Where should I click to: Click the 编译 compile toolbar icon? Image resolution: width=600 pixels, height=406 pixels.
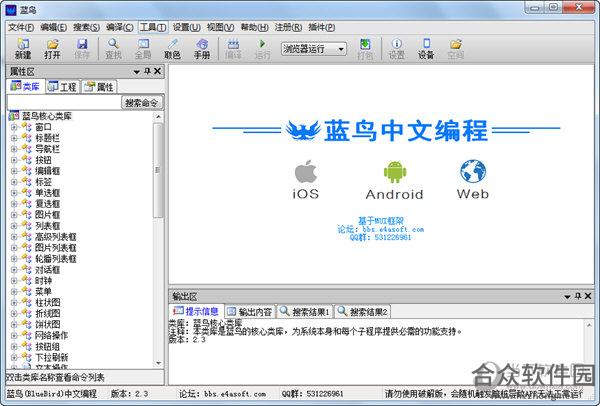click(233, 48)
